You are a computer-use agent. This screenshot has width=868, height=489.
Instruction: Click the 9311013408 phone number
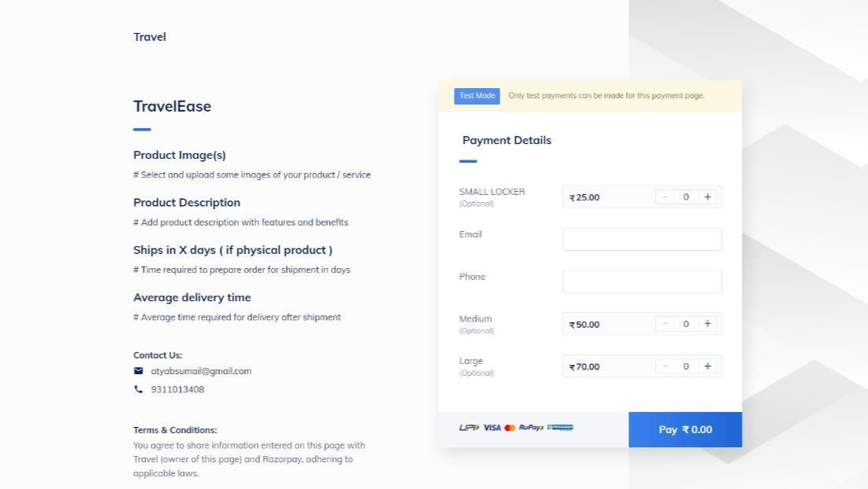tap(178, 389)
